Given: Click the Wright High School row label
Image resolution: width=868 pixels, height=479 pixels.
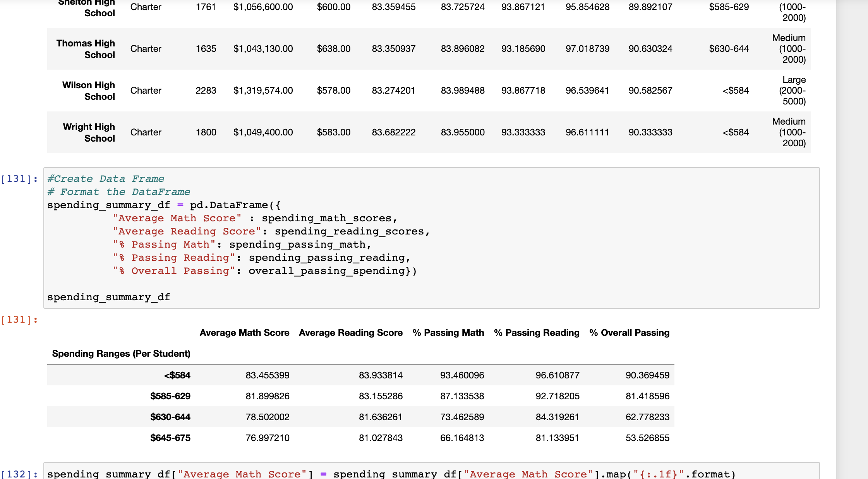Looking at the screenshot, I should click(88, 132).
